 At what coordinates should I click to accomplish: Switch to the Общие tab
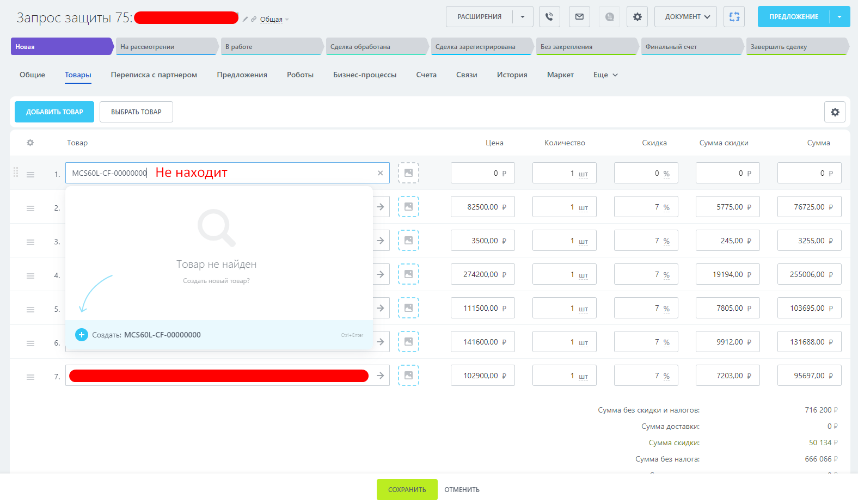tap(32, 75)
